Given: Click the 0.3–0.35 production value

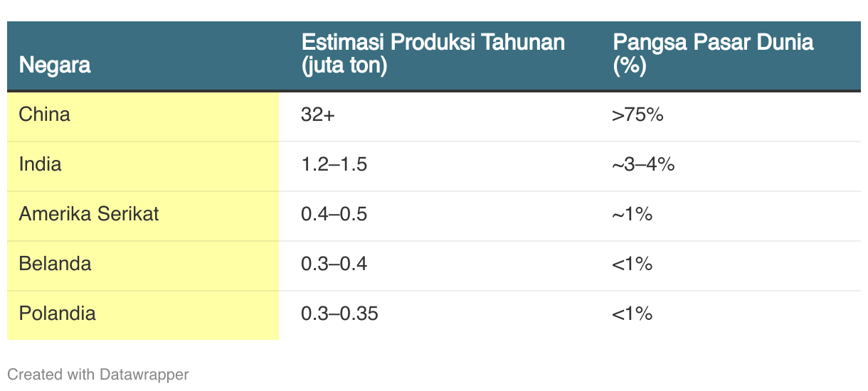Looking at the screenshot, I should 339,314.
